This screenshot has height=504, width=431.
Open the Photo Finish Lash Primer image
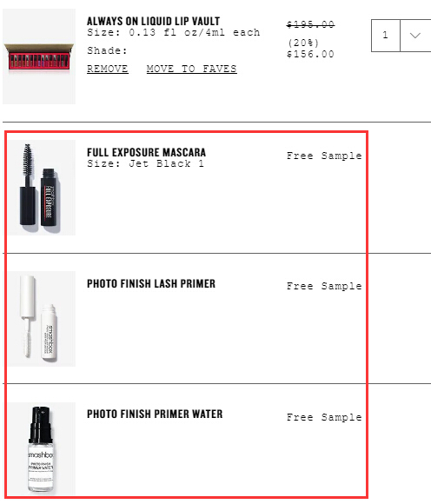[x=42, y=319]
